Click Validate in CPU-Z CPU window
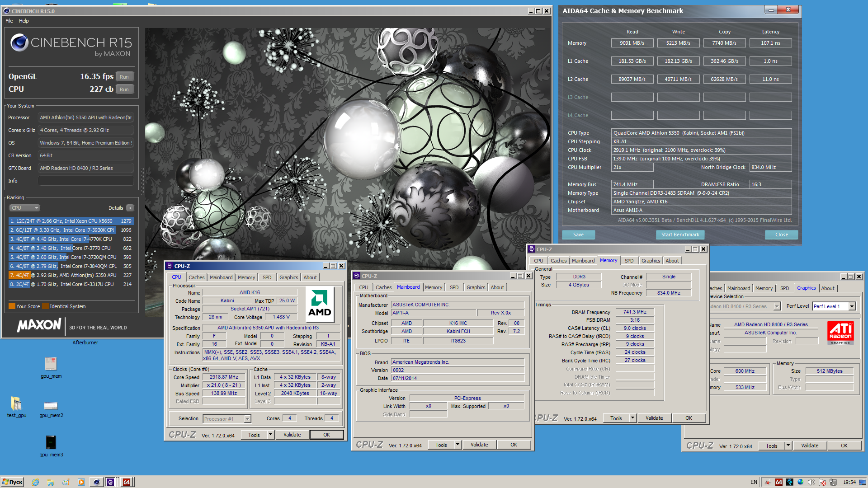 pos(292,435)
